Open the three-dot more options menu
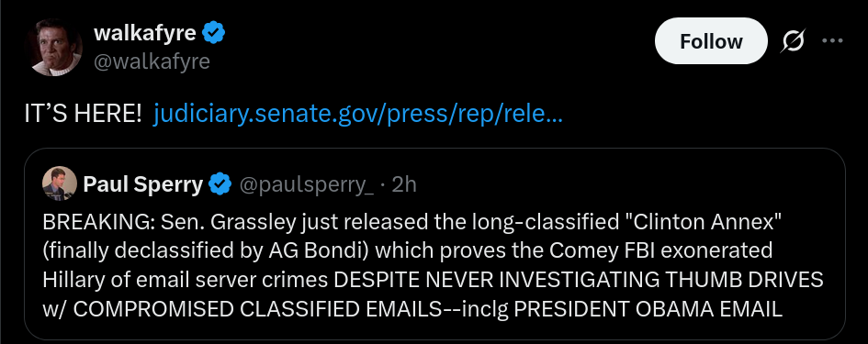 click(x=832, y=41)
